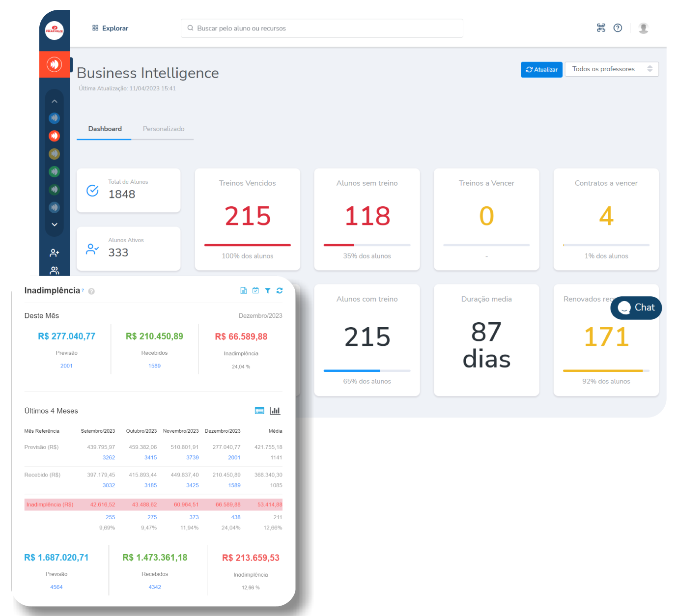Image resolution: width=678 pixels, height=616 pixels.
Task: Click the filter funnel icon in Inadimplência panel
Action: (268, 291)
